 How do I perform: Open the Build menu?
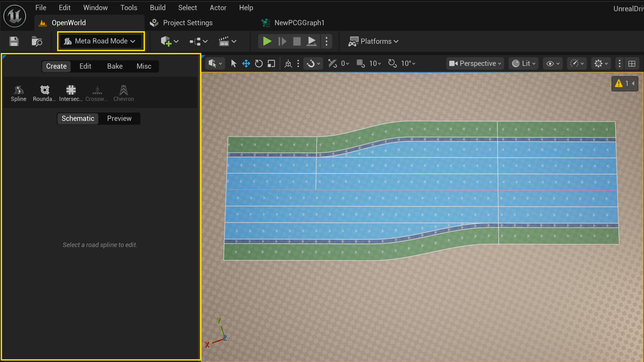coord(158,8)
